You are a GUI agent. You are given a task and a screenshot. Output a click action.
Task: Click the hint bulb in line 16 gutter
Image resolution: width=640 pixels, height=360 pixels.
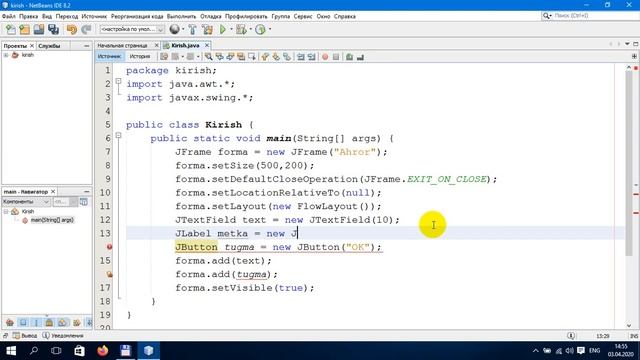(x=109, y=274)
